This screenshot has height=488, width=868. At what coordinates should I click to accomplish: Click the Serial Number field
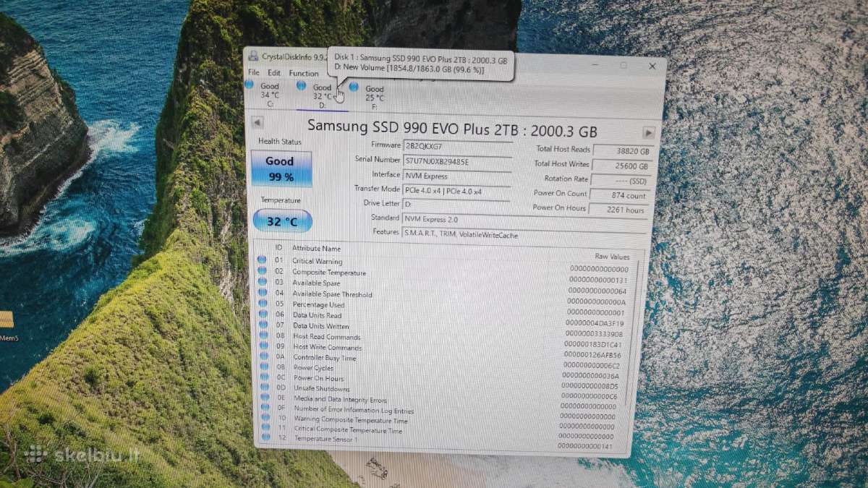[456, 161]
